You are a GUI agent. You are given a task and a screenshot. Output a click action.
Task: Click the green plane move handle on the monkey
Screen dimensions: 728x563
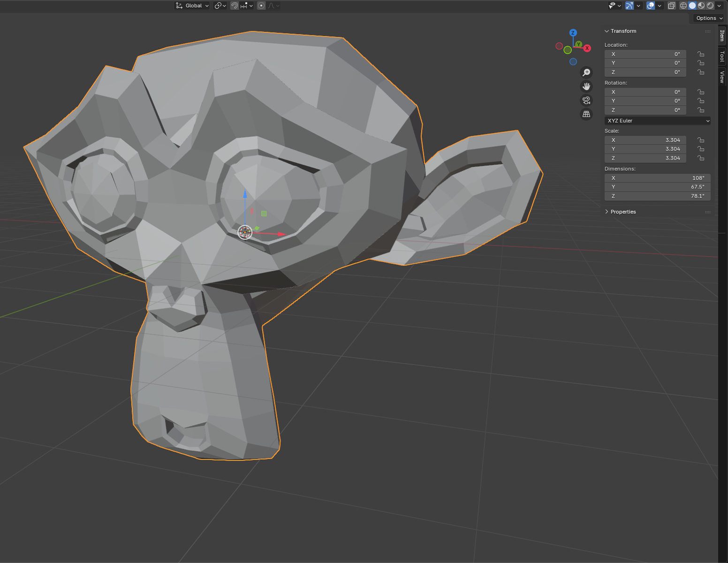click(x=264, y=213)
